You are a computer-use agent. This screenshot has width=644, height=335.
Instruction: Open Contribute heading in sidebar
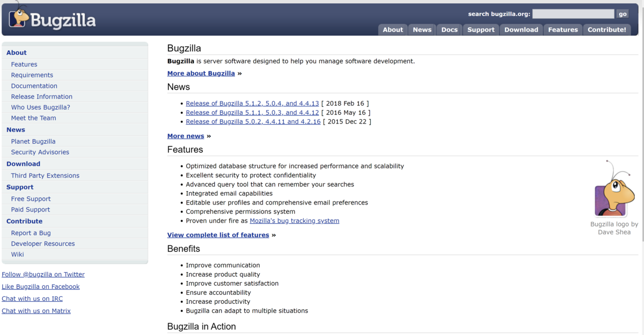[25, 221]
